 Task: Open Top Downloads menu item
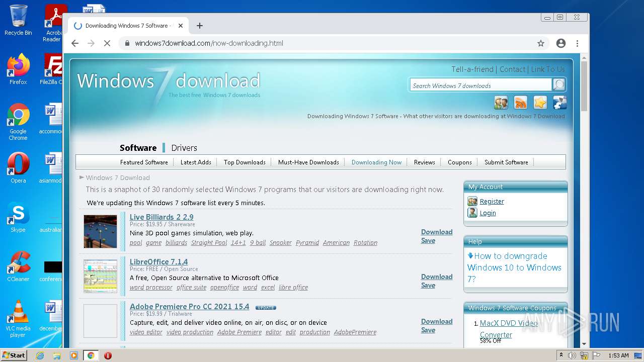245,162
